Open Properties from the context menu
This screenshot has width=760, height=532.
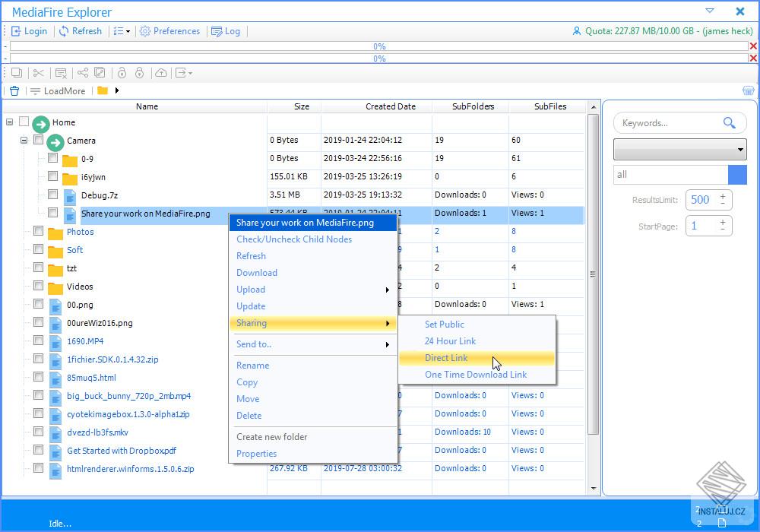(x=312, y=454)
